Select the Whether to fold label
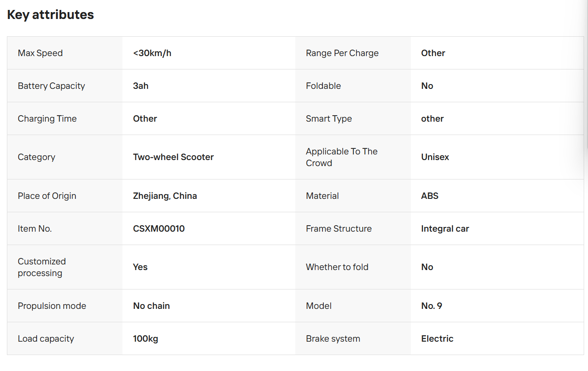The width and height of the screenshot is (588, 371). click(337, 267)
